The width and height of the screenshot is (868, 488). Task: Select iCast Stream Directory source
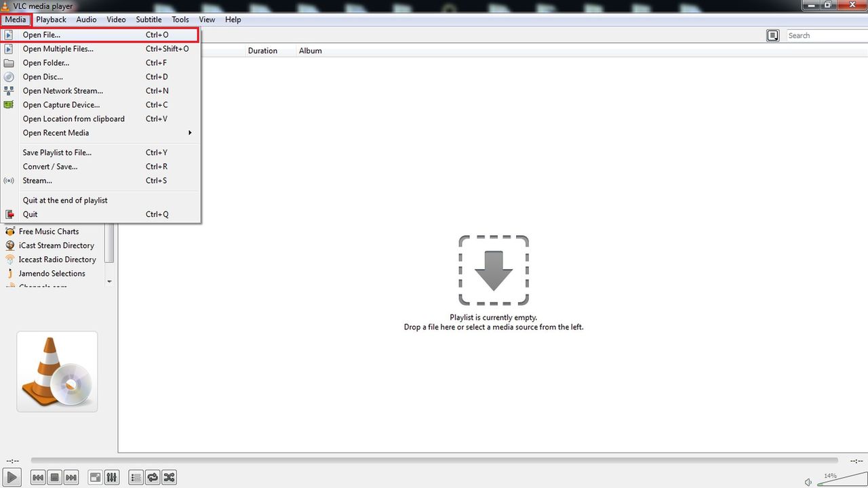pyautogui.click(x=56, y=245)
